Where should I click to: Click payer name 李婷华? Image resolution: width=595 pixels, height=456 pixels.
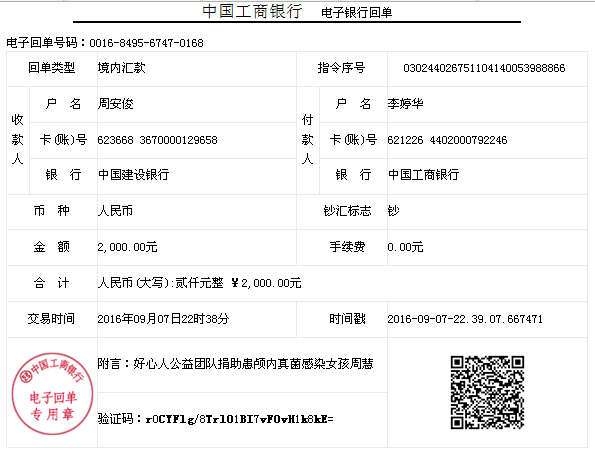405,103
